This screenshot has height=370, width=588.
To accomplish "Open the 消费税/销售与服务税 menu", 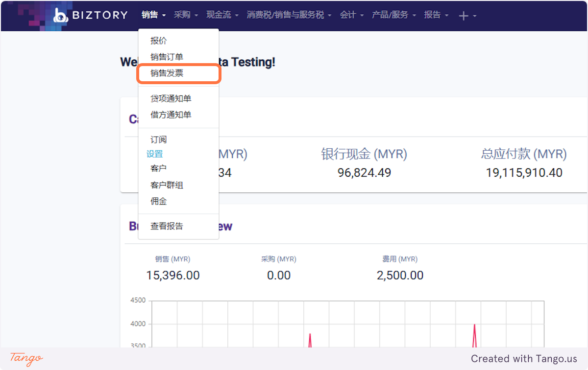I will (289, 15).
